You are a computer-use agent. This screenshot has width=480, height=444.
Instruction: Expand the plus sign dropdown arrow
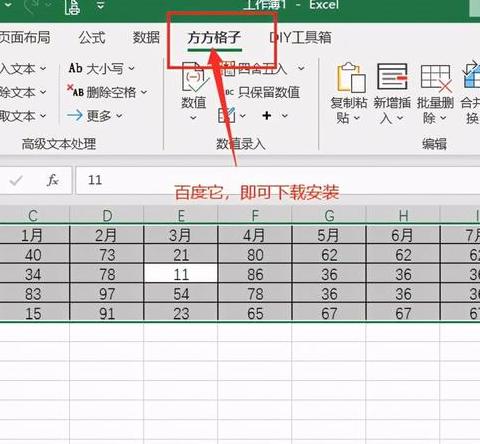pyautogui.click(x=285, y=116)
